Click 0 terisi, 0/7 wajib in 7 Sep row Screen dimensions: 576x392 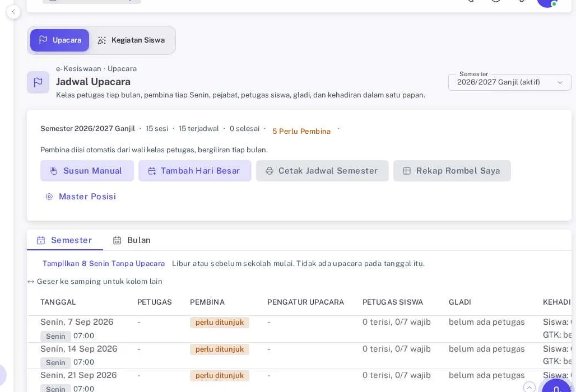click(x=397, y=322)
